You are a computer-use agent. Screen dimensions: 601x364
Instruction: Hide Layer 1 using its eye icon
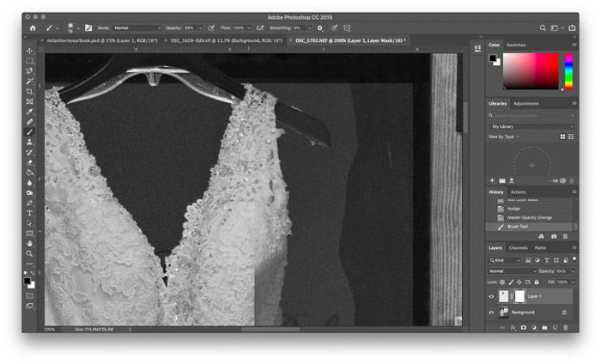click(491, 296)
